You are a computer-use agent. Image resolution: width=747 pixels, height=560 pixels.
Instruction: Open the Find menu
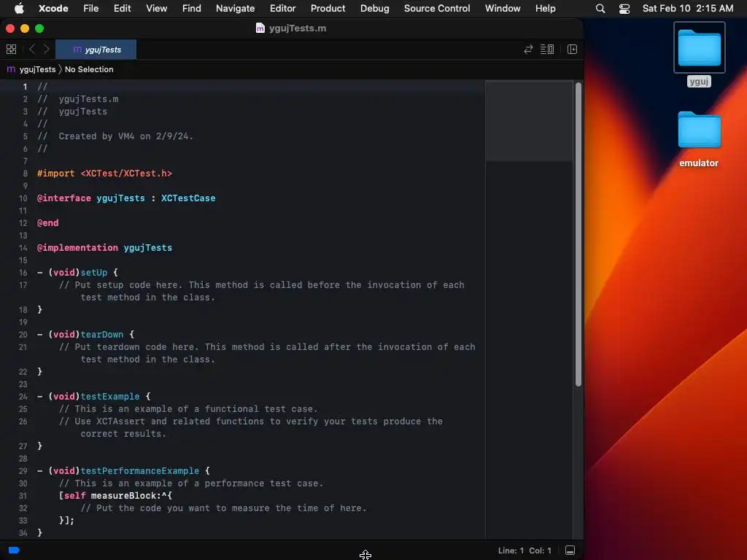pyautogui.click(x=192, y=8)
